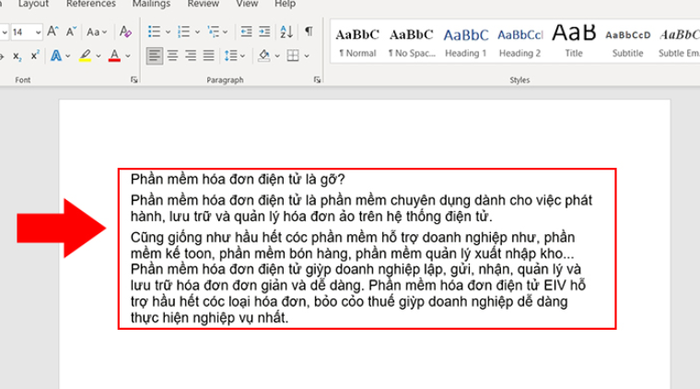Apply the Heading 1 style
This screenshot has height=389, width=700.
[466, 42]
